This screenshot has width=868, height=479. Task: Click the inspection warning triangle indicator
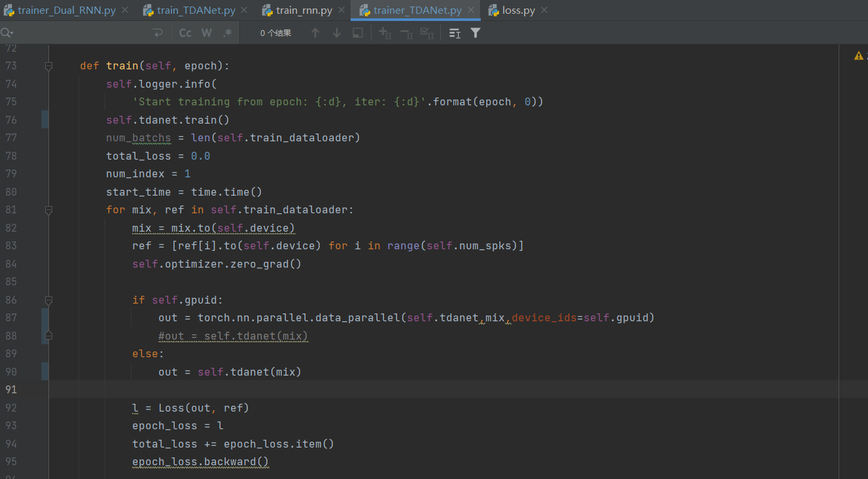click(x=858, y=55)
